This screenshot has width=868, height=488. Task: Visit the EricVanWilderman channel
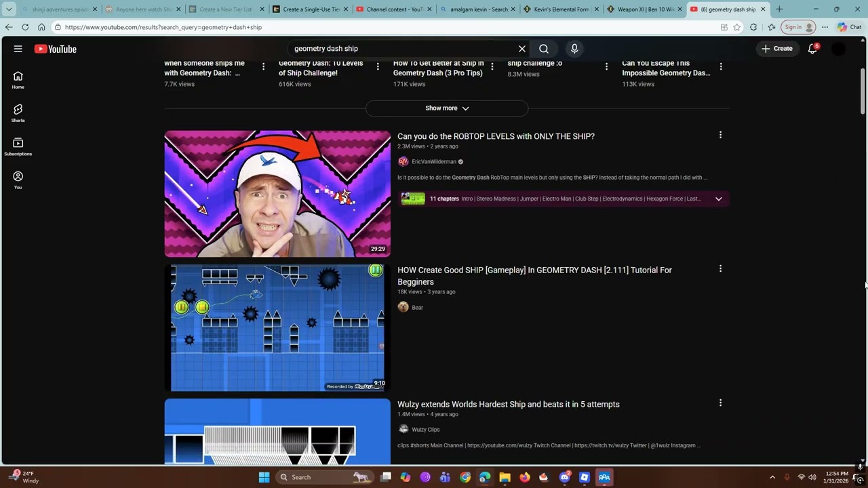click(434, 161)
